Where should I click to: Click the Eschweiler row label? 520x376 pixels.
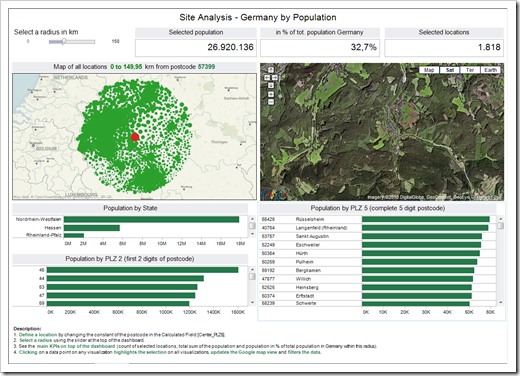308,245
